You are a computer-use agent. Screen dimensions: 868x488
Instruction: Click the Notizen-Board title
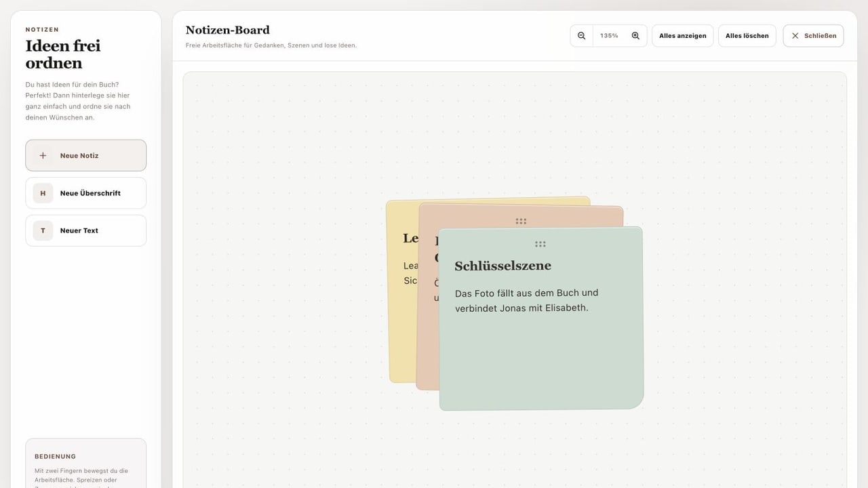click(228, 30)
